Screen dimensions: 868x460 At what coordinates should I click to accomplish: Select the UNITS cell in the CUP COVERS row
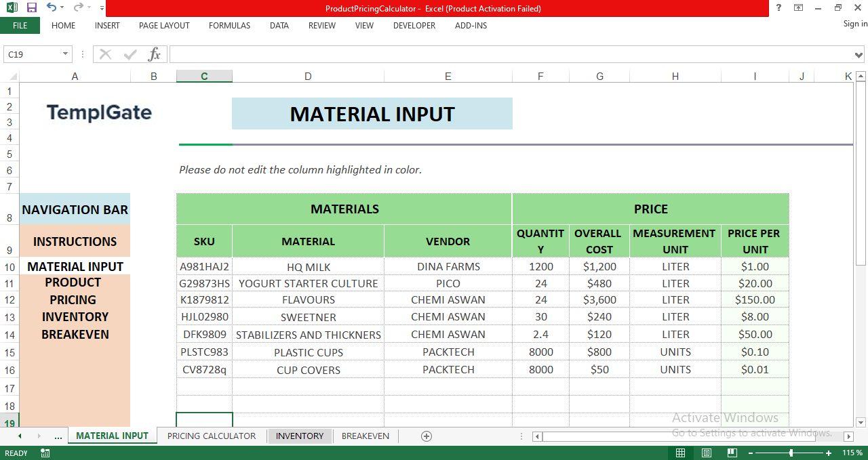click(675, 370)
